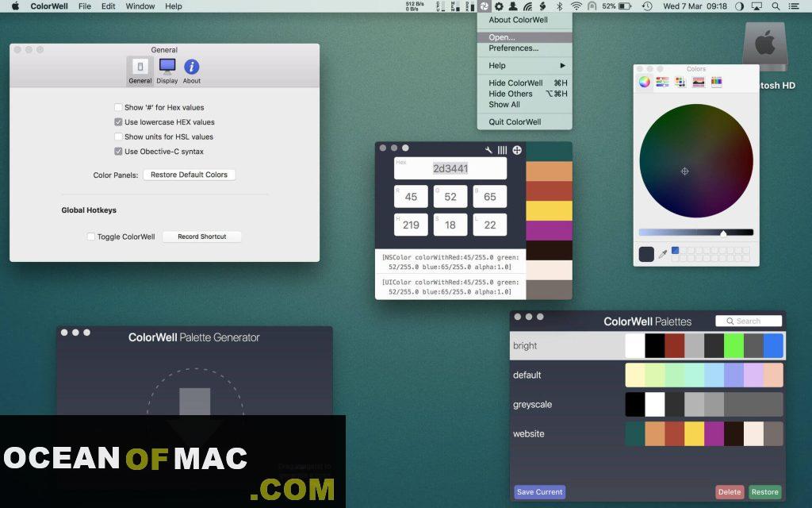
Task: Choose About ColorWell from the dropdown
Action: point(525,20)
